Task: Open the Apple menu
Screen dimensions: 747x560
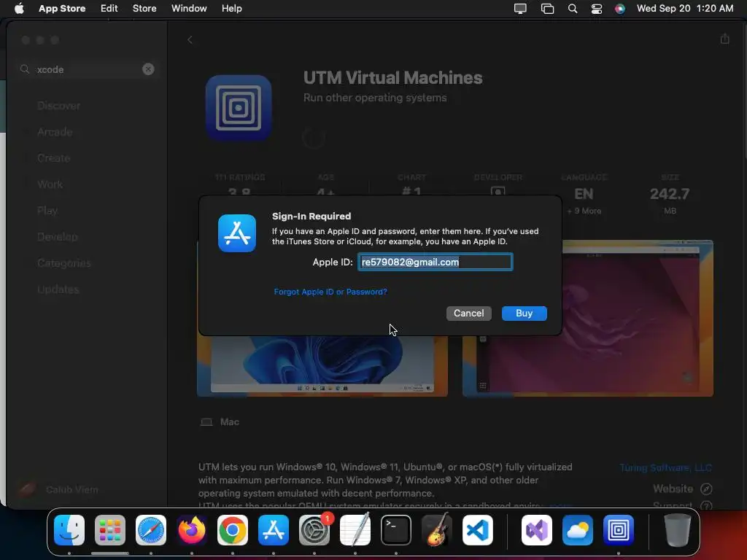Action: 19,8
